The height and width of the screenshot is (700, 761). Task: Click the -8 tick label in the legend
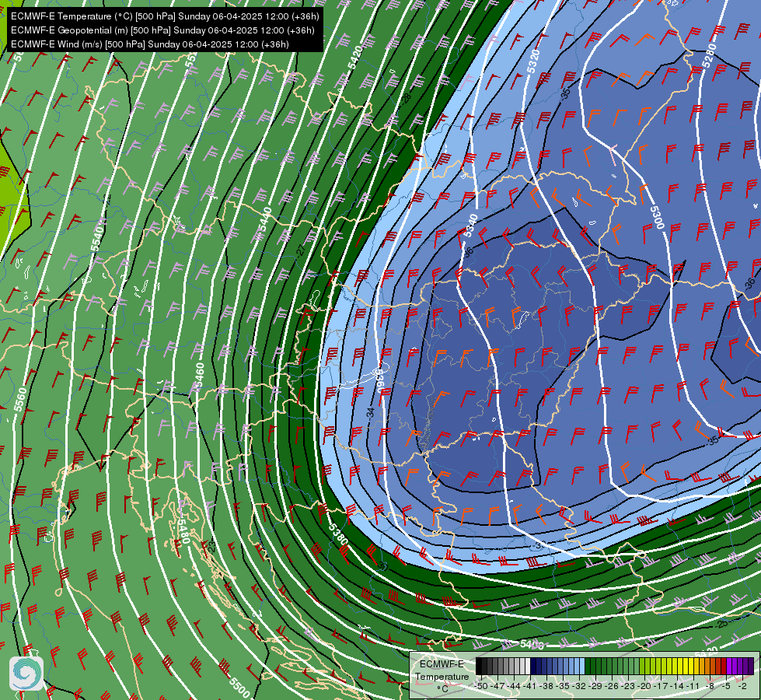[710, 686]
